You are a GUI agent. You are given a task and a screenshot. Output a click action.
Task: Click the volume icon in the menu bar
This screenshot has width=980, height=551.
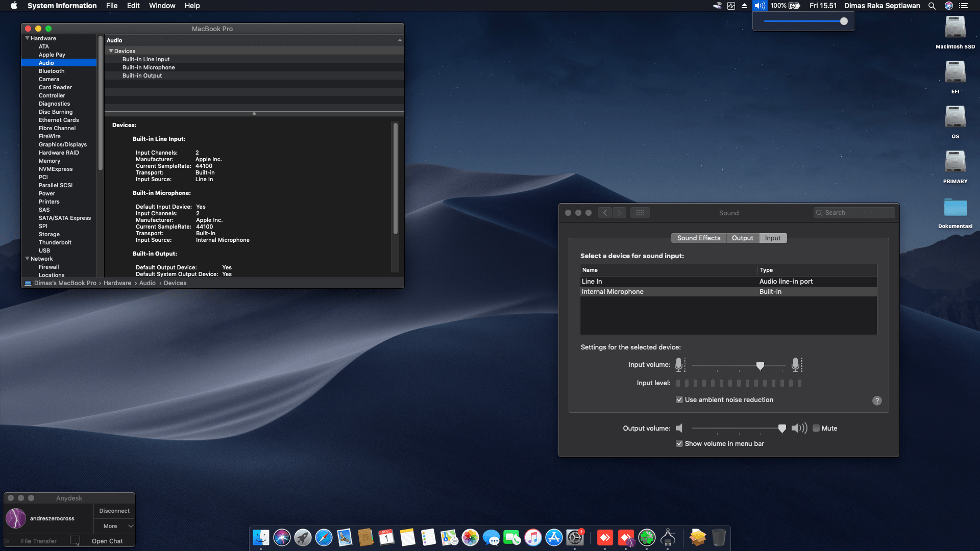[759, 6]
